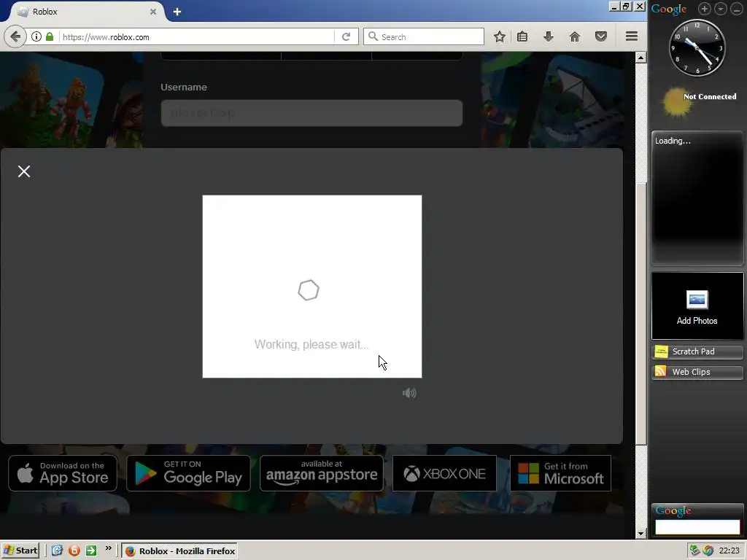Click the green secure padlock icon

[50, 36]
